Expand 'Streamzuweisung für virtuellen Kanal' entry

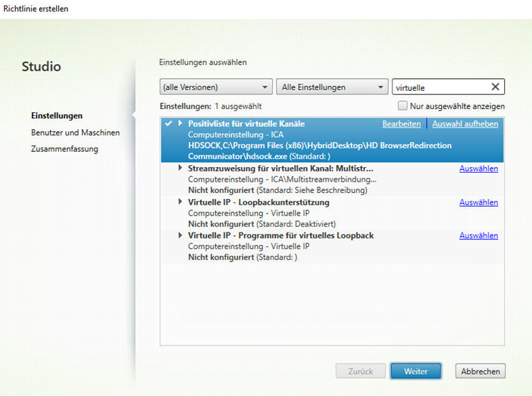click(x=181, y=169)
